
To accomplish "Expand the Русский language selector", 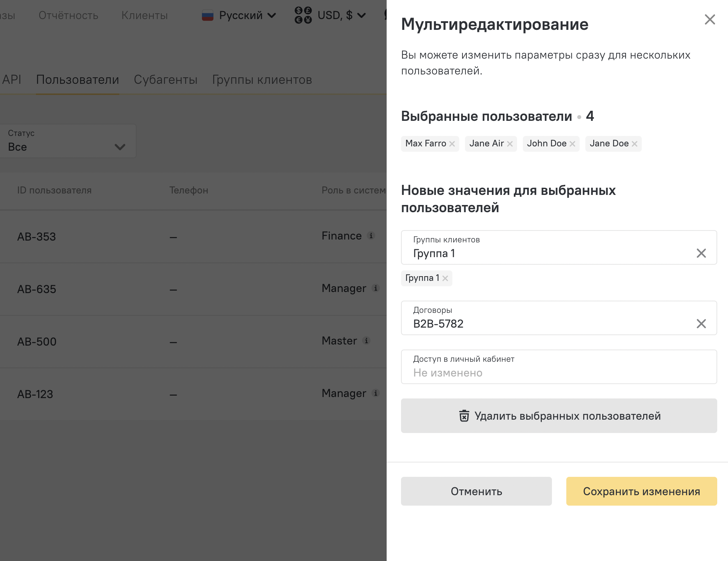I will [x=239, y=15].
